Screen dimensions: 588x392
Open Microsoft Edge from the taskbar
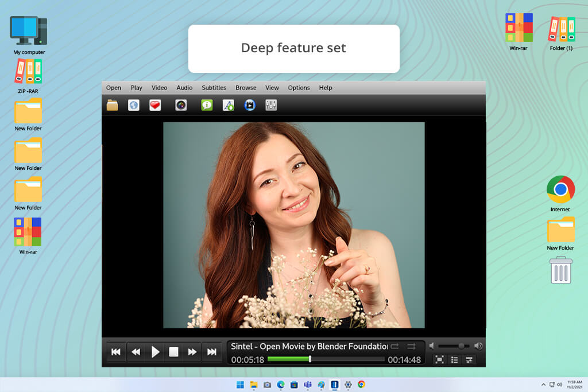280,385
